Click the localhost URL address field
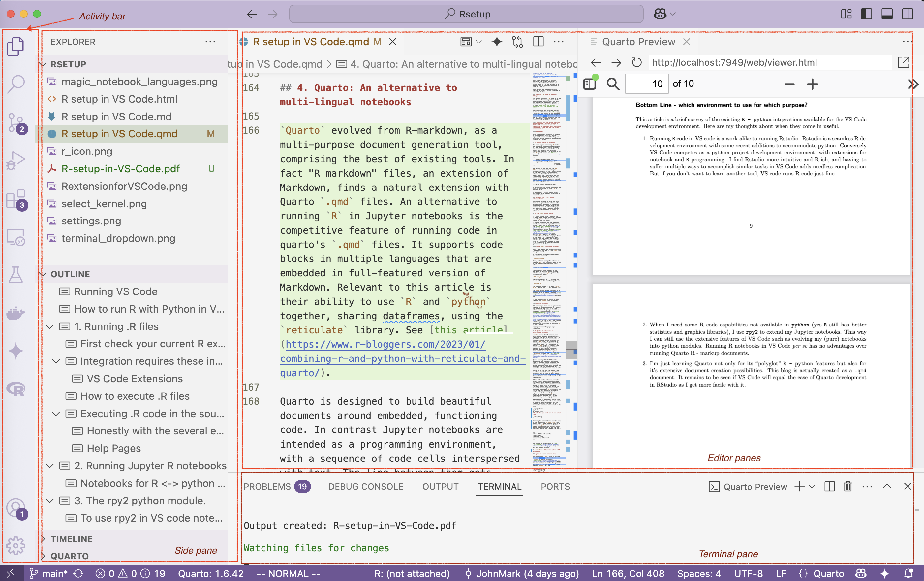 [x=769, y=62]
